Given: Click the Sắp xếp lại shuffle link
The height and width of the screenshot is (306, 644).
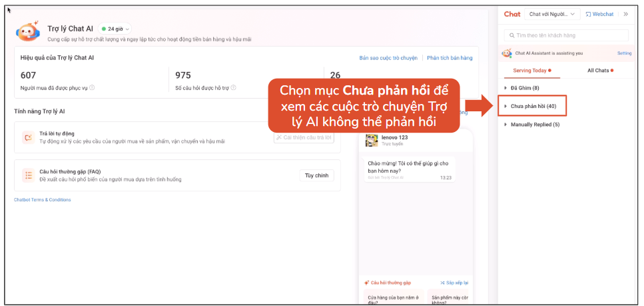Looking at the screenshot, I should (454, 283).
